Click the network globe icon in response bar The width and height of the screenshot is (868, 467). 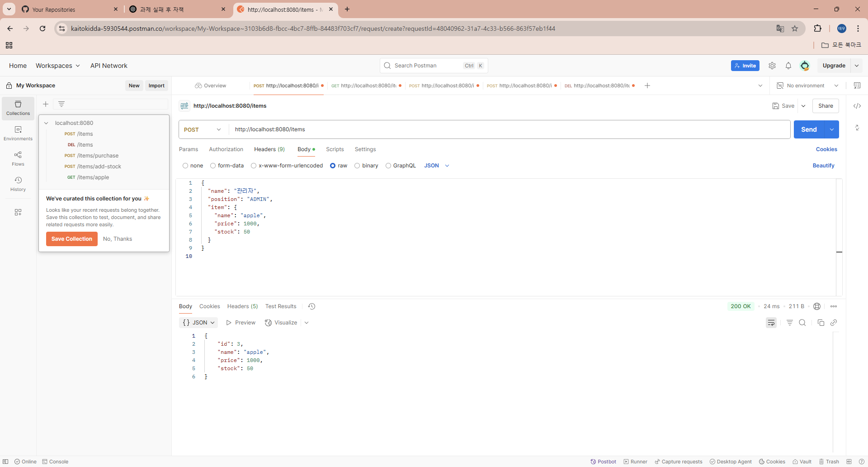click(817, 306)
